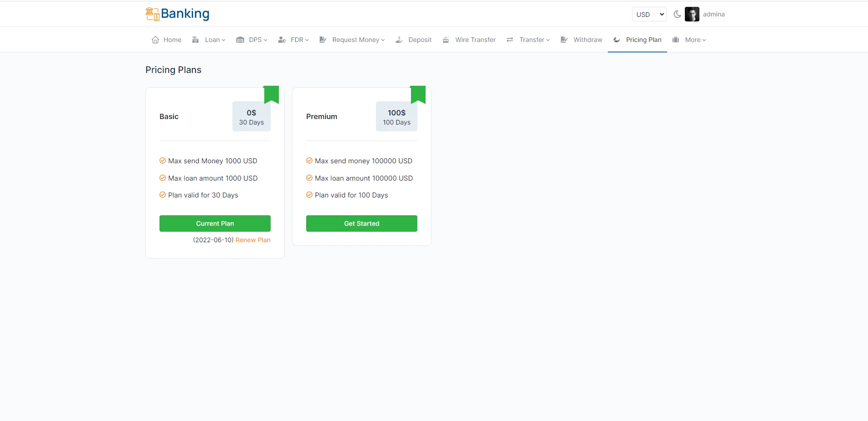This screenshot has width=868, height=421.
Task: Select the Pricing Plan tab
Action: [637, 40]
